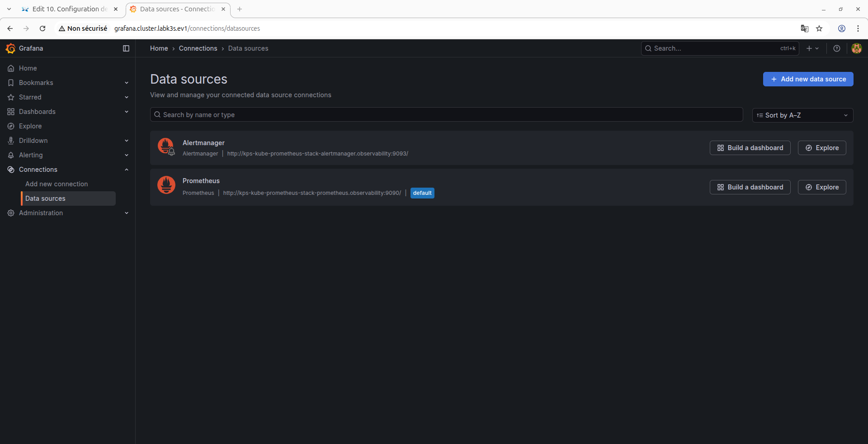Focus the top Search... bar
868x444 pixels.
(720, 48)
